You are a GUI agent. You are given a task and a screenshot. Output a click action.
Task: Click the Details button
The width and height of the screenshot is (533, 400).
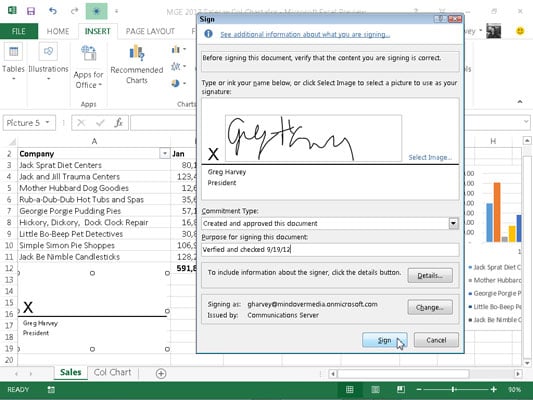click(430, 276)
